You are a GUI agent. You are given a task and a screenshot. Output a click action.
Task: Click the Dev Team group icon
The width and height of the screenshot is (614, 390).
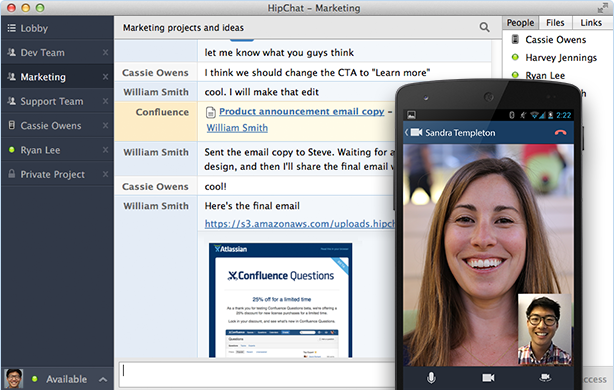tap(12, 52)
